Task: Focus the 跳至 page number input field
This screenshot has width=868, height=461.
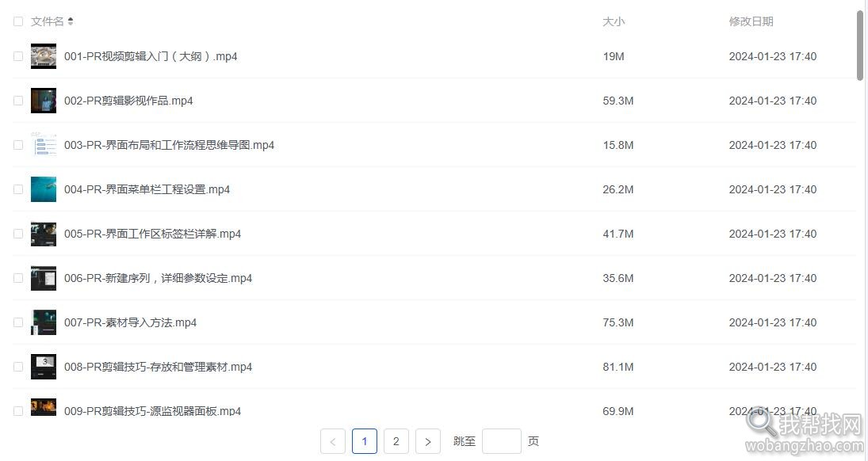Action: coord(502,441)
